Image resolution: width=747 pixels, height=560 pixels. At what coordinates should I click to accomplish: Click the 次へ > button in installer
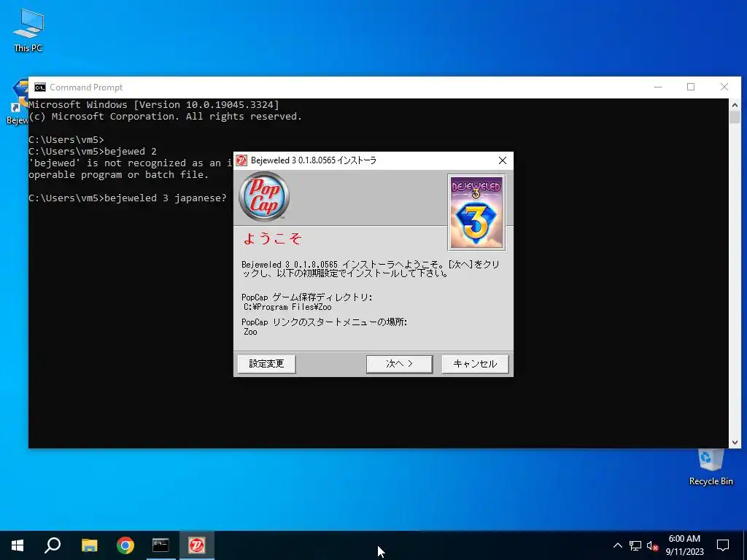coord(399,364)
